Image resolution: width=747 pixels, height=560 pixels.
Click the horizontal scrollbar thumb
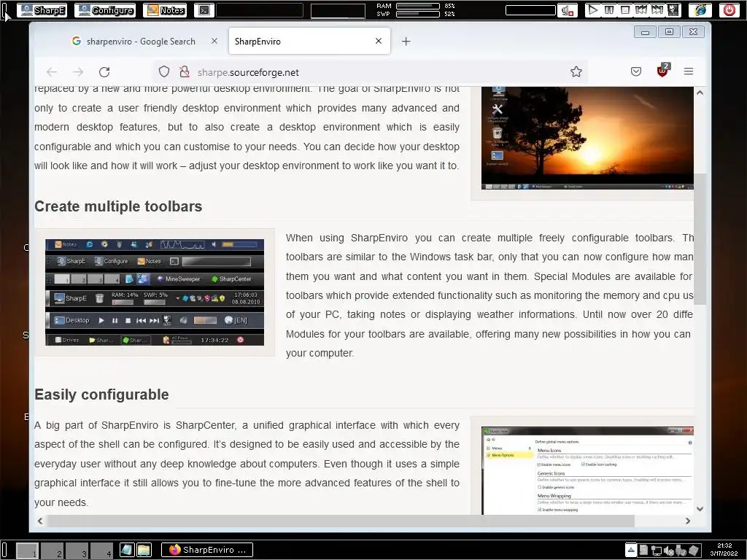[x=341, y=521]
